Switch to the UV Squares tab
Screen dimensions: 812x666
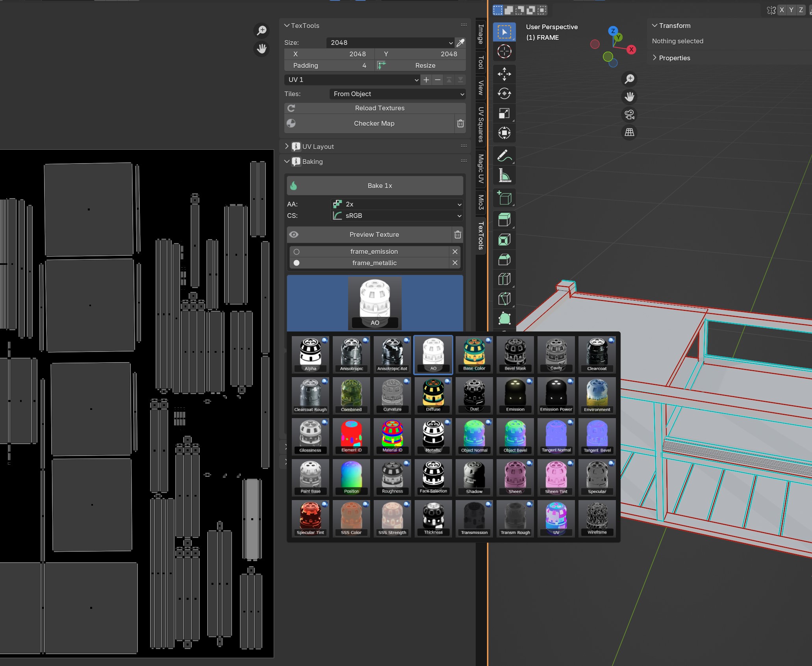pos(481,125)
